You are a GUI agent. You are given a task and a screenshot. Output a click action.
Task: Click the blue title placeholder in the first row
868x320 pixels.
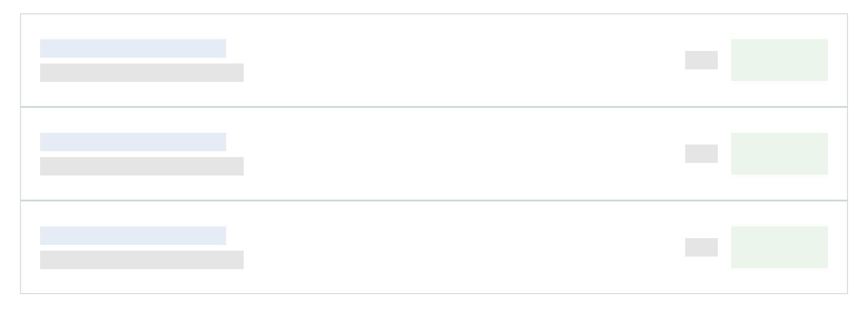pyautogui.click(x=133, y=48)
